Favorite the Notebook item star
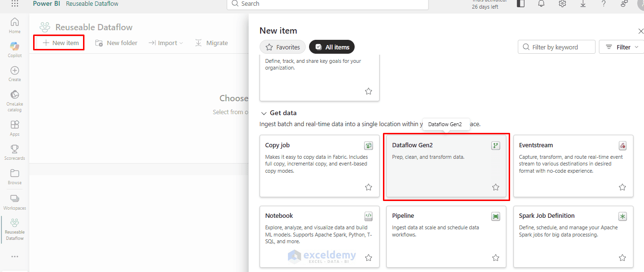Viewport: 644px width, 272px height. (x=369, y=258)
